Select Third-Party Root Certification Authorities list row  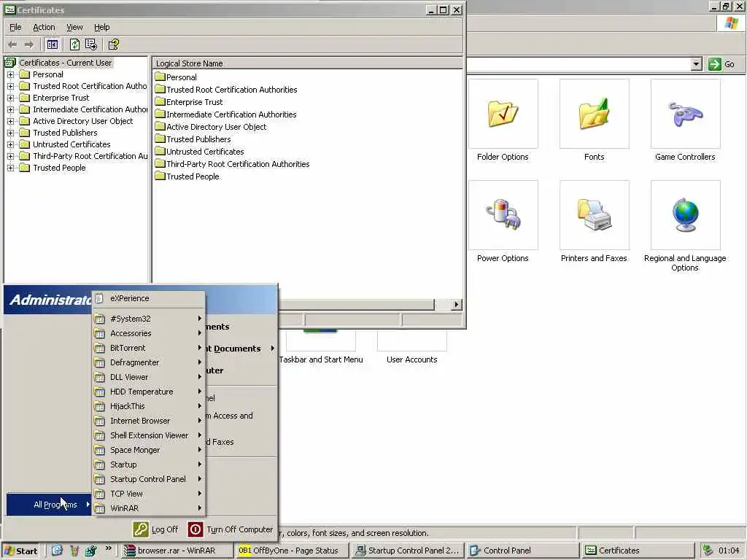pos(233,164)
